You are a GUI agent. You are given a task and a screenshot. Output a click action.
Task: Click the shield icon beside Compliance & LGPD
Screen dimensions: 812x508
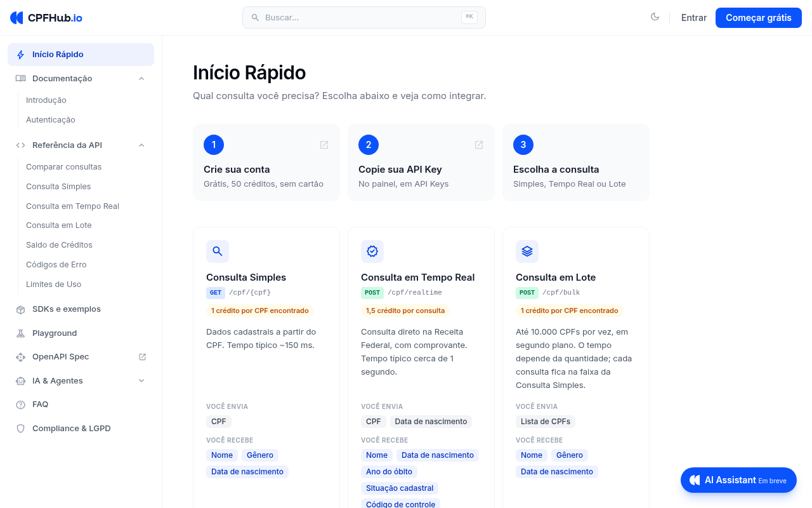[21, 429]
